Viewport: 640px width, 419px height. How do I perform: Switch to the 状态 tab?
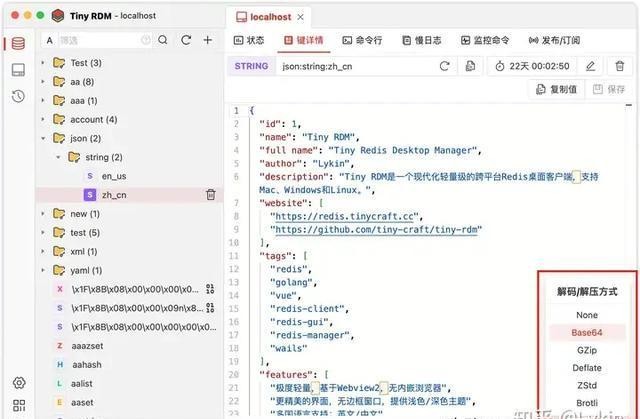coord(249,40)
